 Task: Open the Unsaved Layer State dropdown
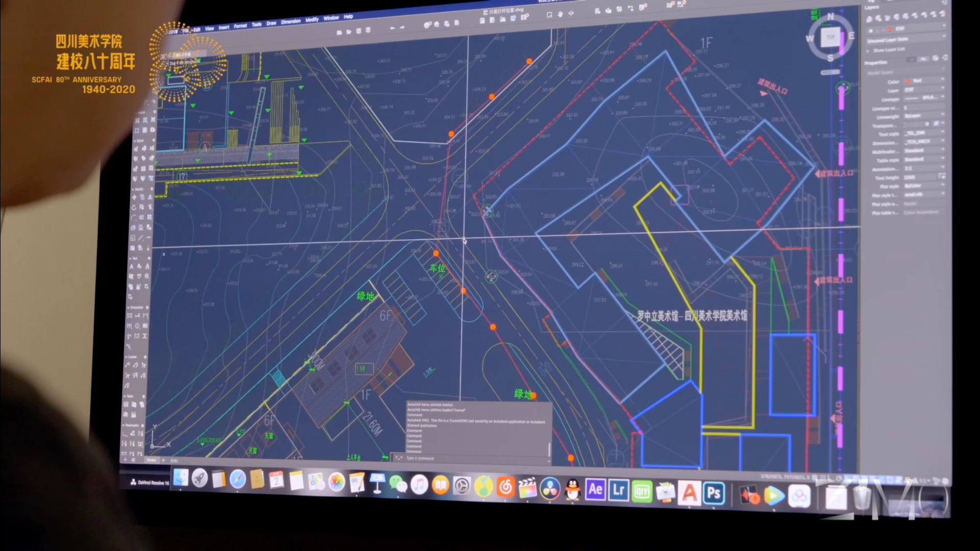coord(906,40)
